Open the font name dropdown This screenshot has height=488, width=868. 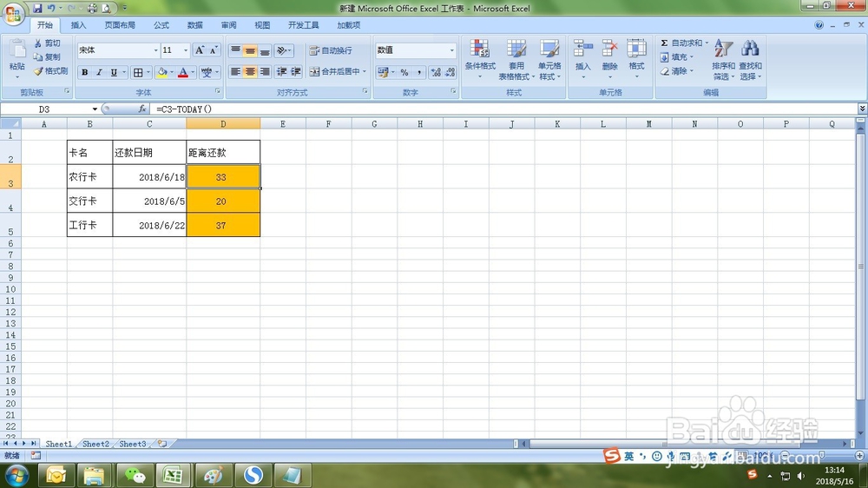pyautogui.click(x=155, y=50)
